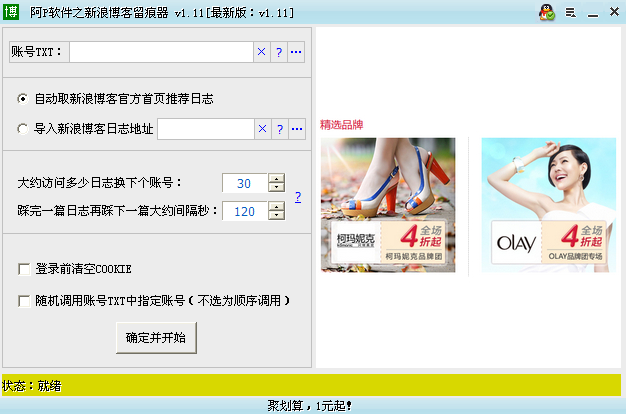Screen dimensions: 626x414
Task: Clear the blog log address with X icon
Action: pos(262,129)
